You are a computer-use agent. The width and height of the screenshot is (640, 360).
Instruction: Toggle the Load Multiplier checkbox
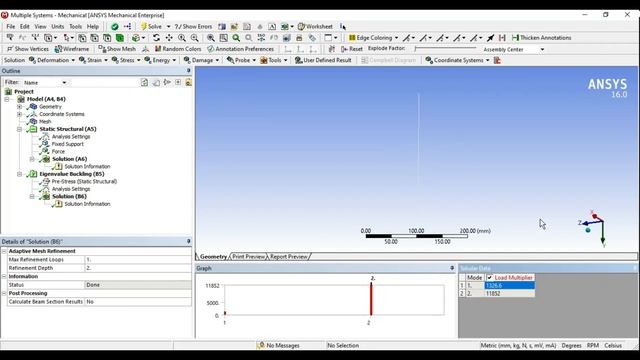click(x=489, y=277)
